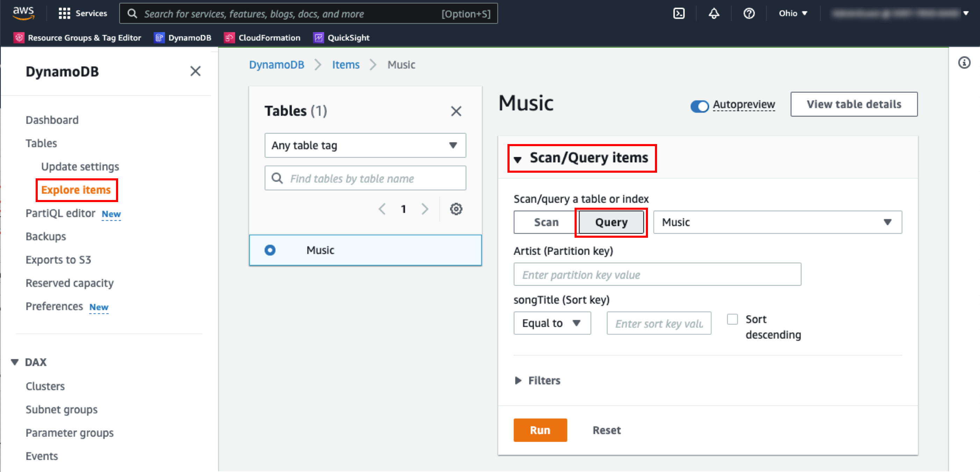Open the Tables panel preferences gear
This screenshot has height=472, width=980.
(456, 209)
